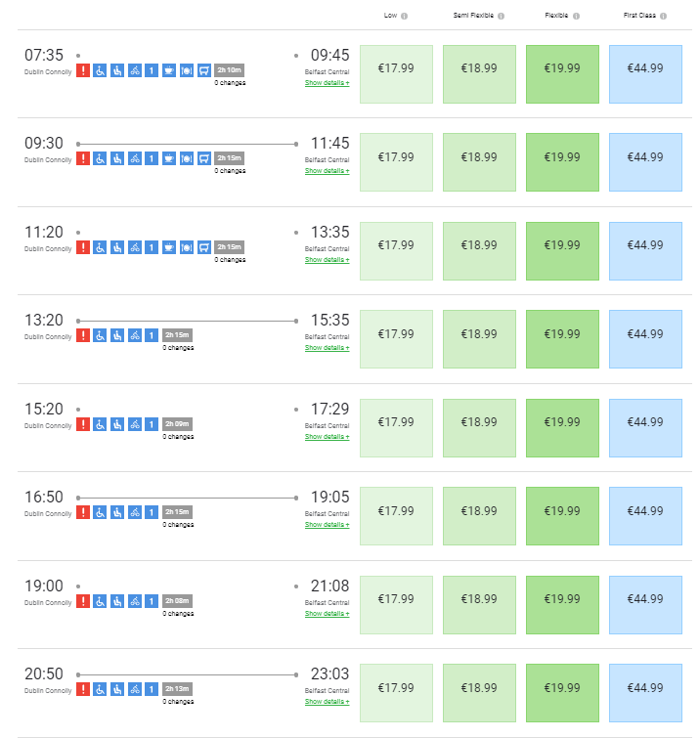700x738 pixels.
Task: Click the info icon beside Semi Flexible header
Action: (502, 17)
